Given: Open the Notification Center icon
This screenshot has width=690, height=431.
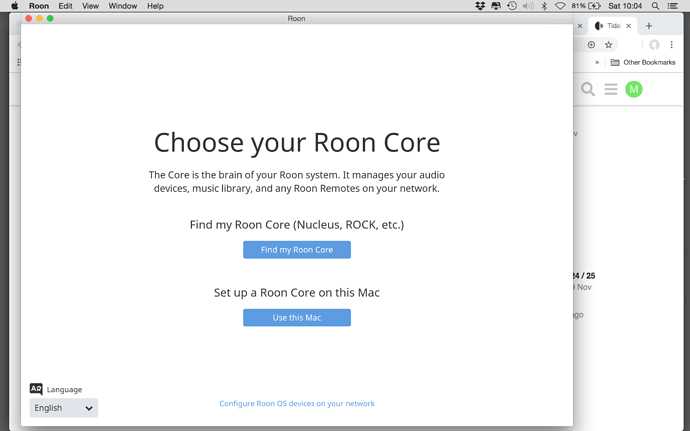Looking at the screenshot, I should pos(673,6).
